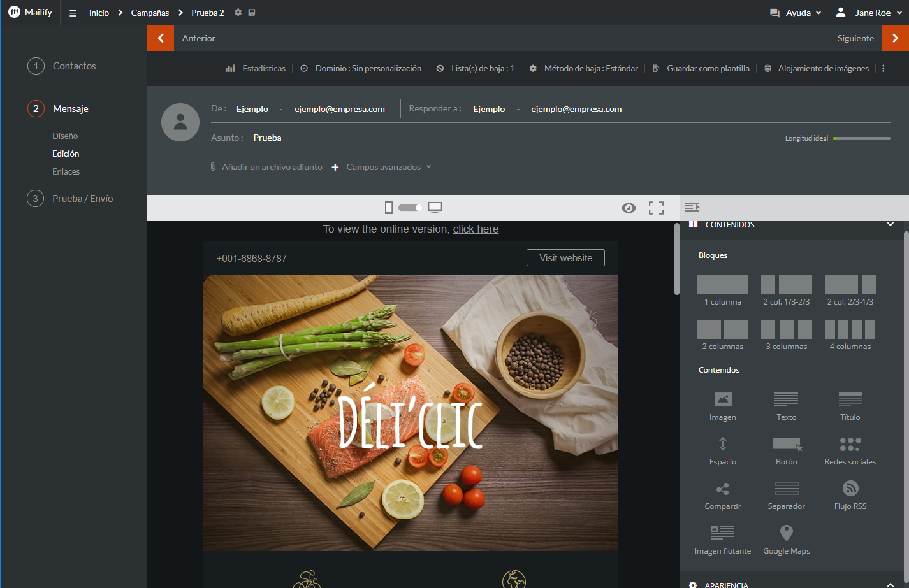Collapse the CONTENIDOS section
The height and width of the screenshot is (588, 909).
pyautogui.click(x=891, y=224)
